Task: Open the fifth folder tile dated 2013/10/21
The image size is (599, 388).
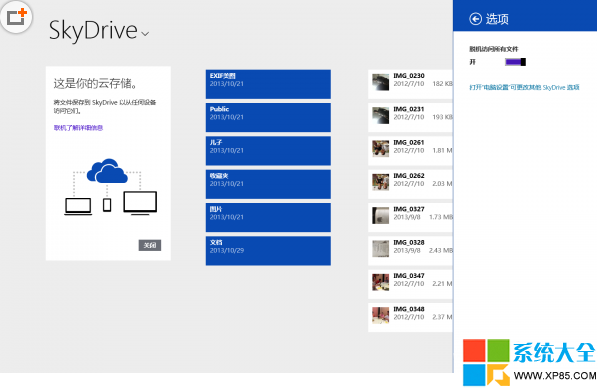Action: pyautogui.click(x=268, y=217)
